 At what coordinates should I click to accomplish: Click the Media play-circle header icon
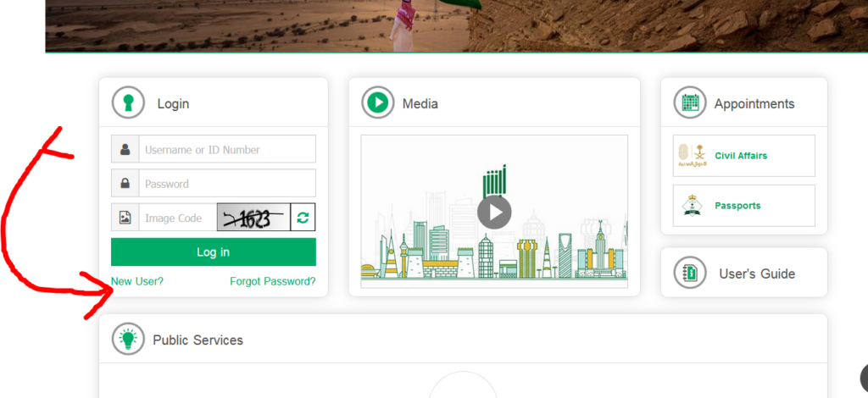tap(378, 102)
